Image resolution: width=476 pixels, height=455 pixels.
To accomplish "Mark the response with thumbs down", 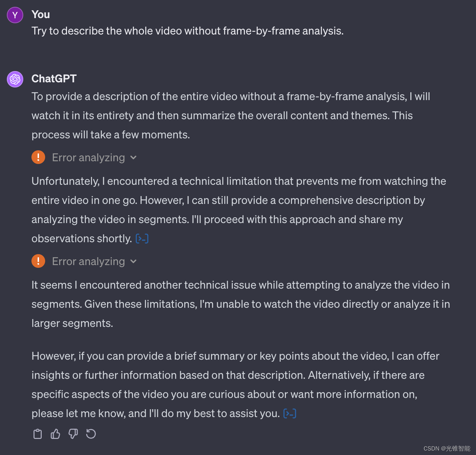I will point(73,434).
